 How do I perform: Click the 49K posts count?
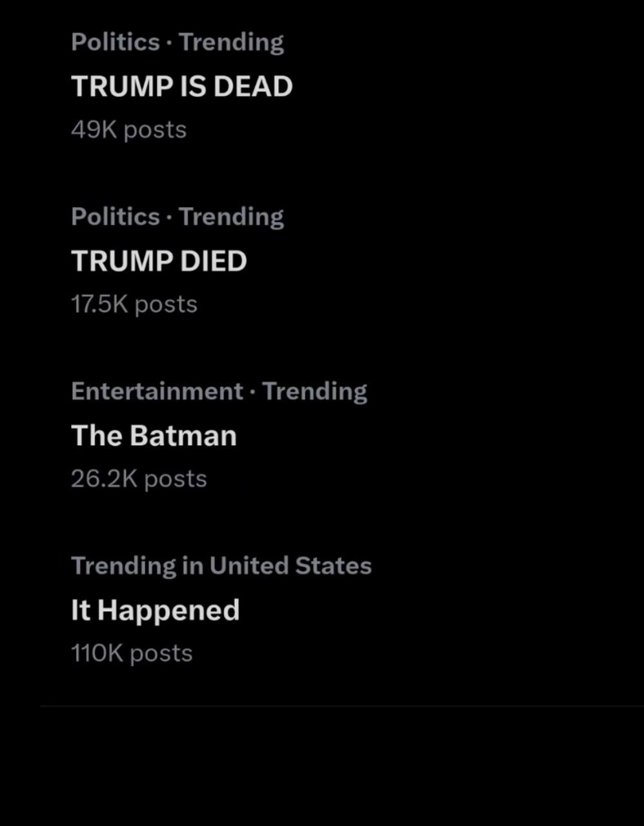pos(128,130)
